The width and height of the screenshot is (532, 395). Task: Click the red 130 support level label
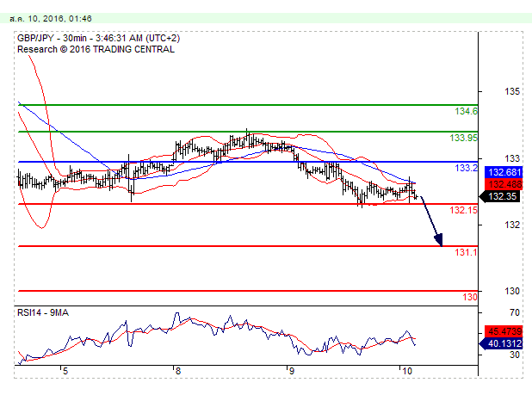(x=470, y=297)
